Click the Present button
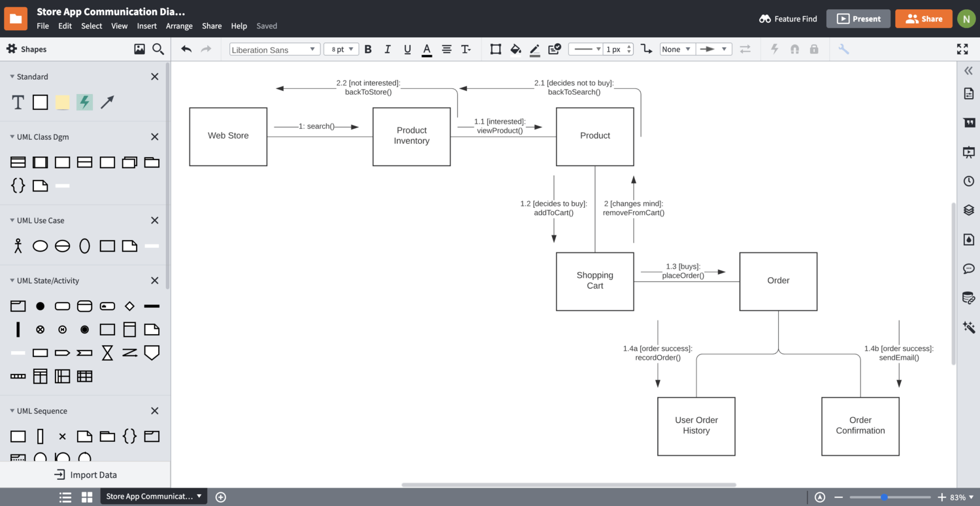Screen dimensions: 980x506 tap(858, 18)
